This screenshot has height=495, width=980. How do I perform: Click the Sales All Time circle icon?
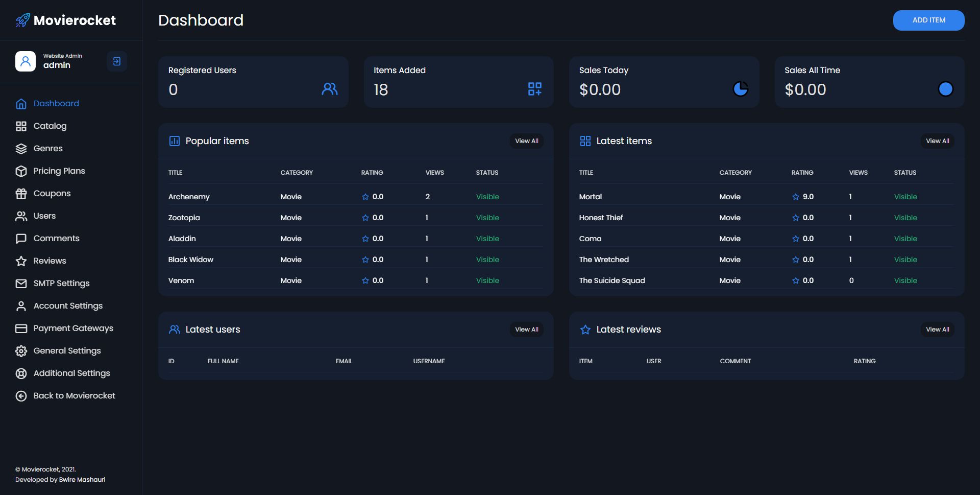(x=946, y=89)
